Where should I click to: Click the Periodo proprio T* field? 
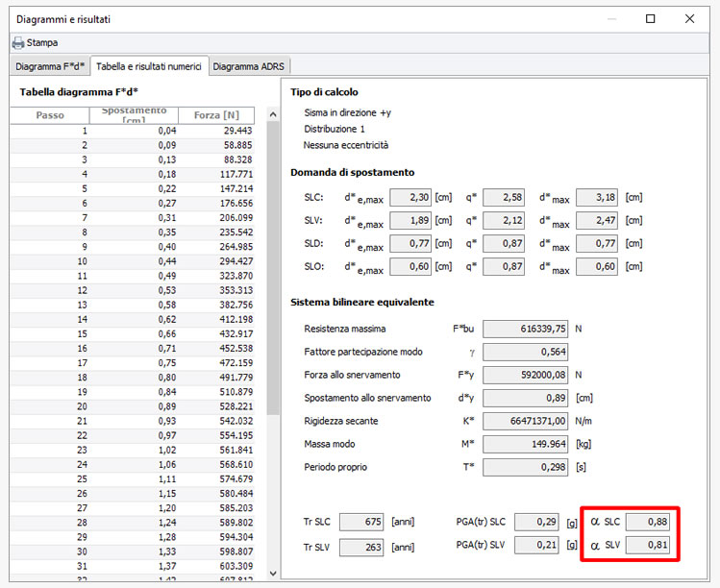pos(526,467)
